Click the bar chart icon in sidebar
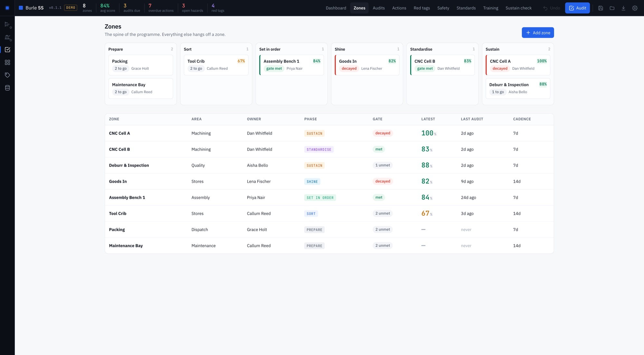644x355 pixels. pyautogui.click(x=7, y=37)
